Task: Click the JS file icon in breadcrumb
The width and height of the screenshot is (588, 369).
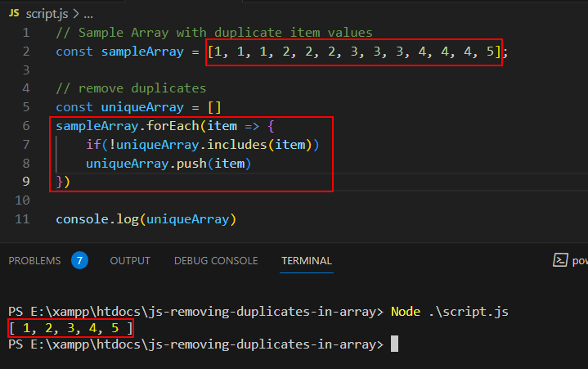Action: [x=15, y=14]
